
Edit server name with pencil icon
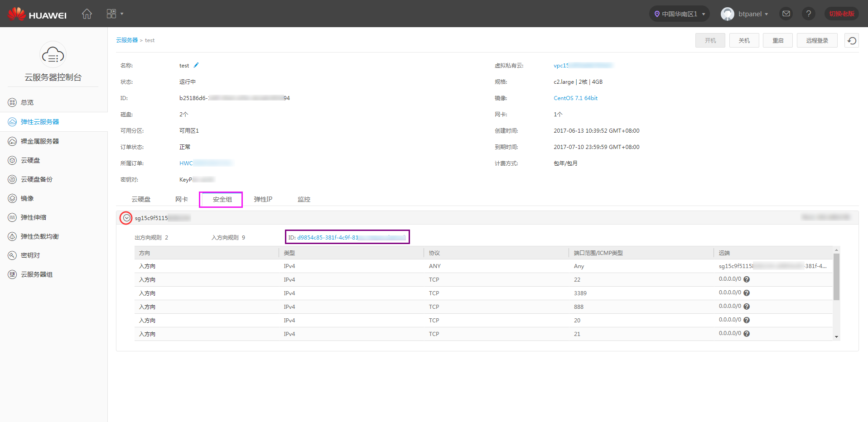point(196,65)
